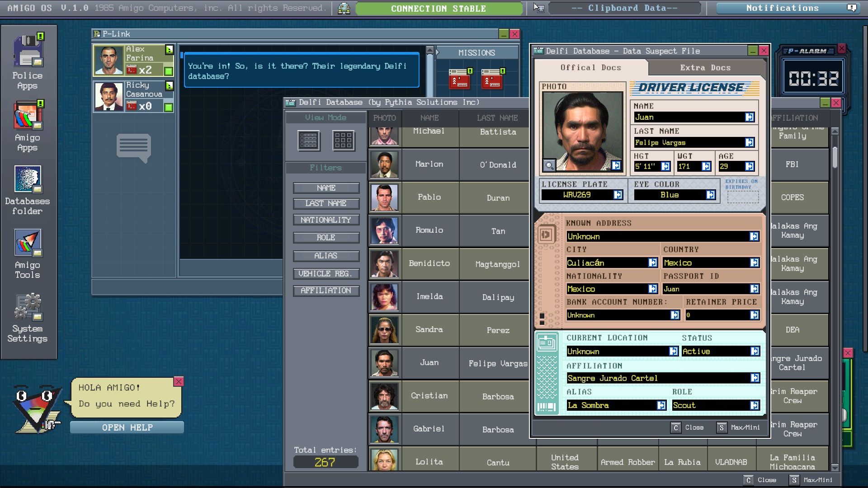868x488 pixels.
Task: Switch to Extra Docs tab
Action: click(x=705, y=67)
